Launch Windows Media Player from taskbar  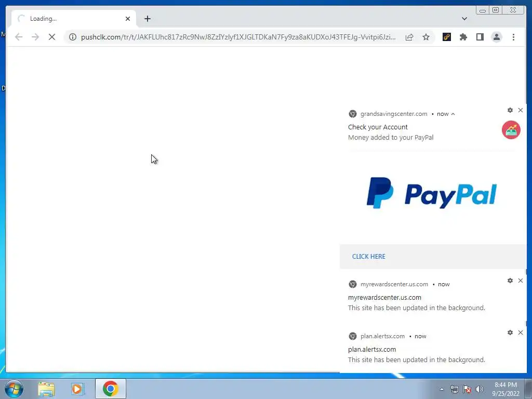78,389
